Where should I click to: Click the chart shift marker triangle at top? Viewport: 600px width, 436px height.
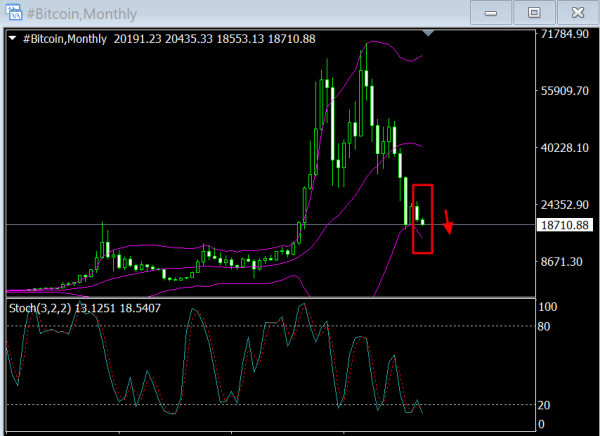coord(428,33)
